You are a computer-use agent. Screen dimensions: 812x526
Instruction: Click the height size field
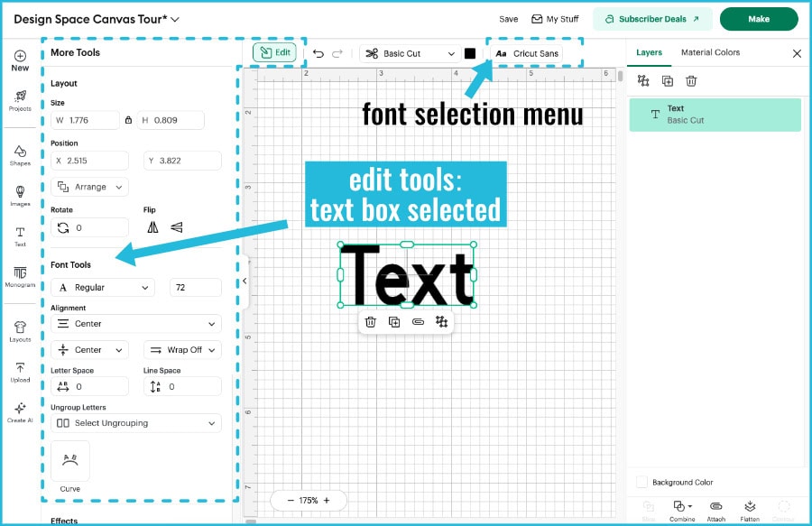[171, 120]
